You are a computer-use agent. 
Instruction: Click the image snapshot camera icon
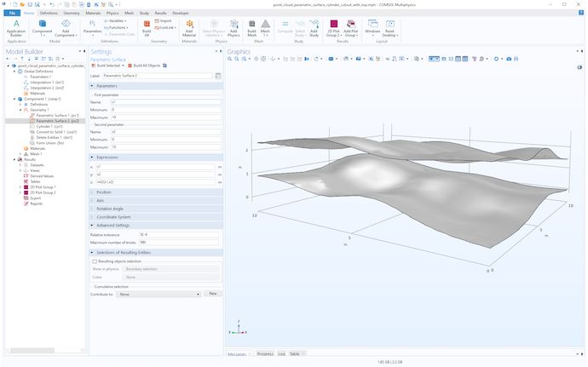[509, 59]
